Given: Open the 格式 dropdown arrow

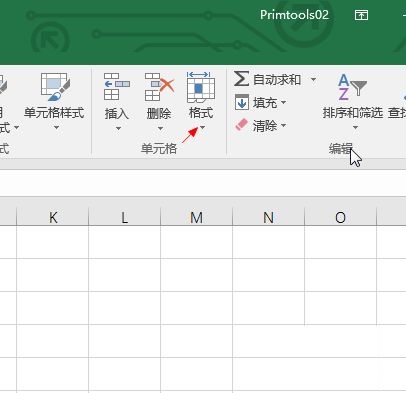Looking at the screenshot, I should (x=202, y=128).
